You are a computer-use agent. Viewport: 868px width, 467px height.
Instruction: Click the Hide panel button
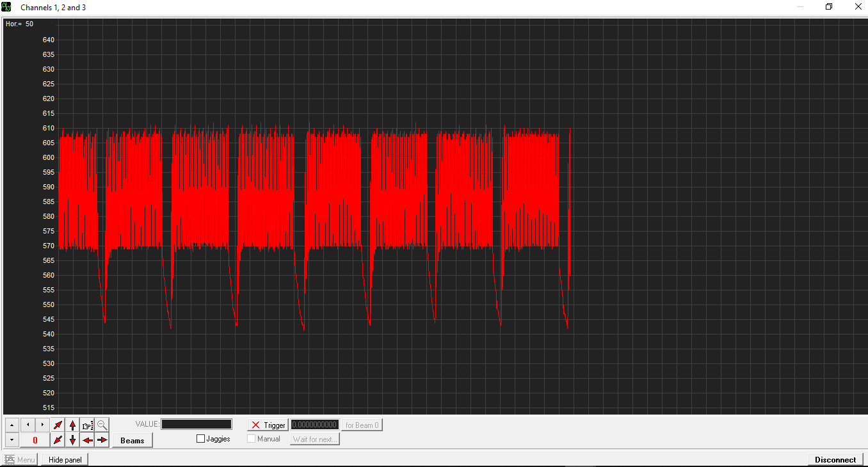click(65, 459)
